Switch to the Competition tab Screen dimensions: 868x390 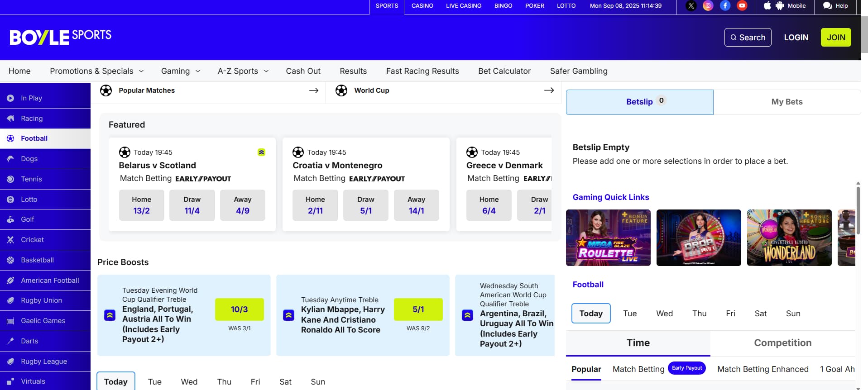783,343
